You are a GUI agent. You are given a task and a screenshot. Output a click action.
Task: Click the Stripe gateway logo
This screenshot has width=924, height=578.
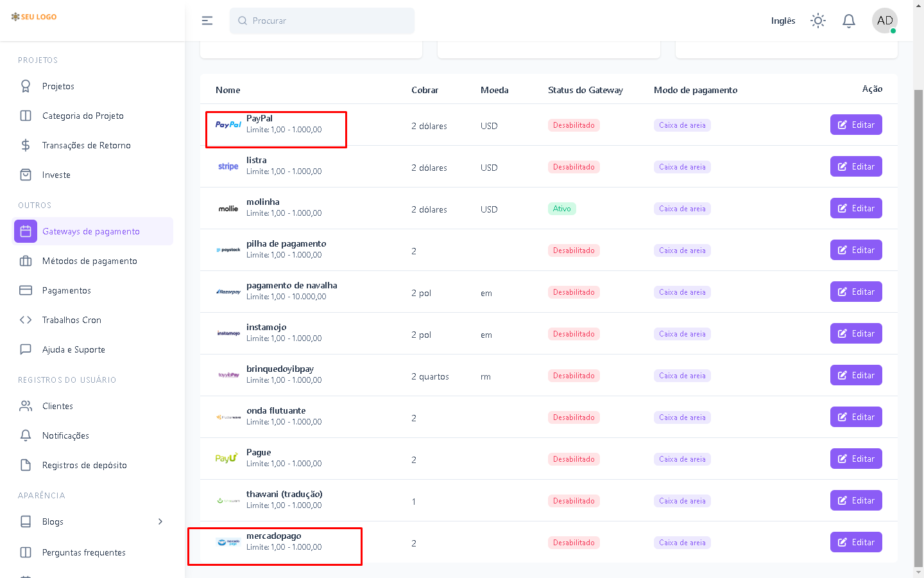pos(228,166)
